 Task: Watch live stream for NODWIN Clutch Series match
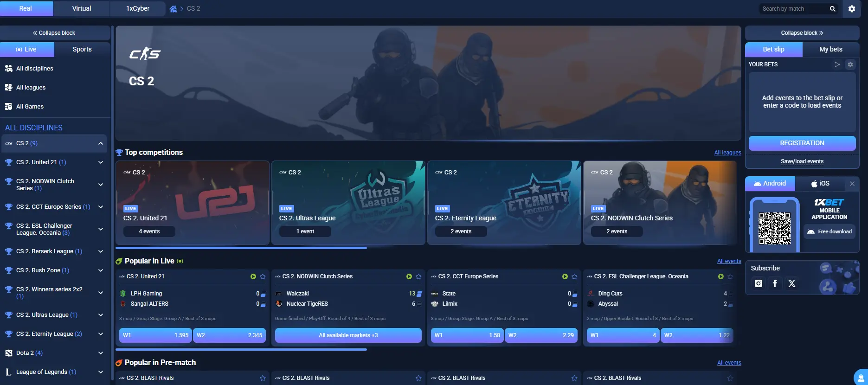pos(409,276)
